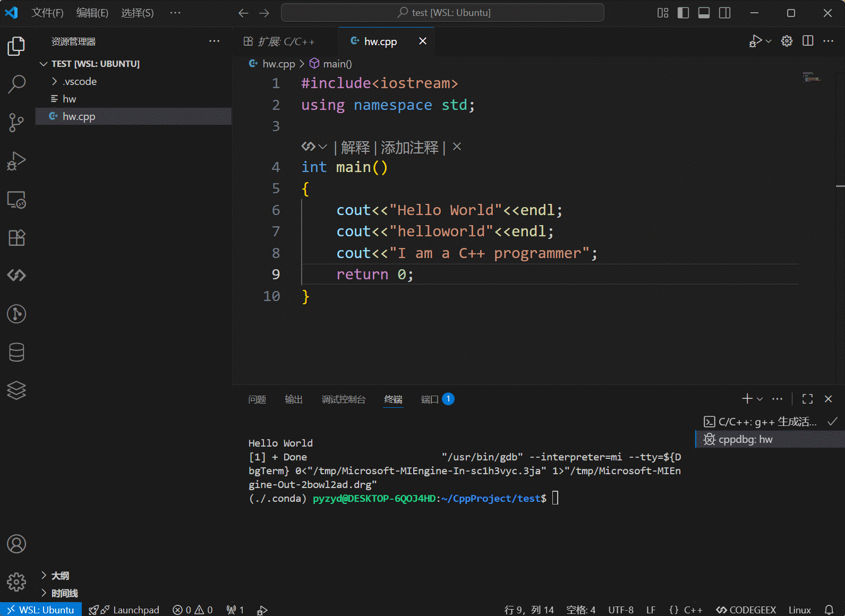Dismiss the code lens with X
845x616 pixels.
(x=457, y=147)
